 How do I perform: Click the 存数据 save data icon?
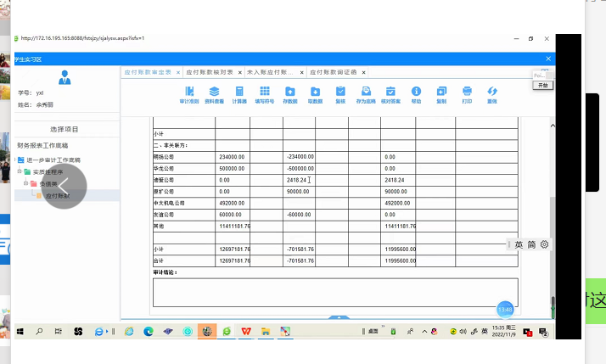pos(289,93)
